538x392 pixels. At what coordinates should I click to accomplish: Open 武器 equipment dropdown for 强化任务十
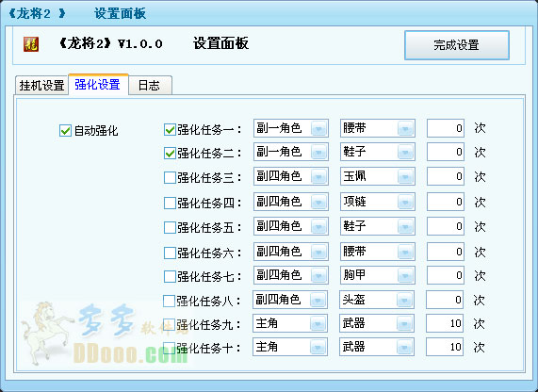pos(377,347)
